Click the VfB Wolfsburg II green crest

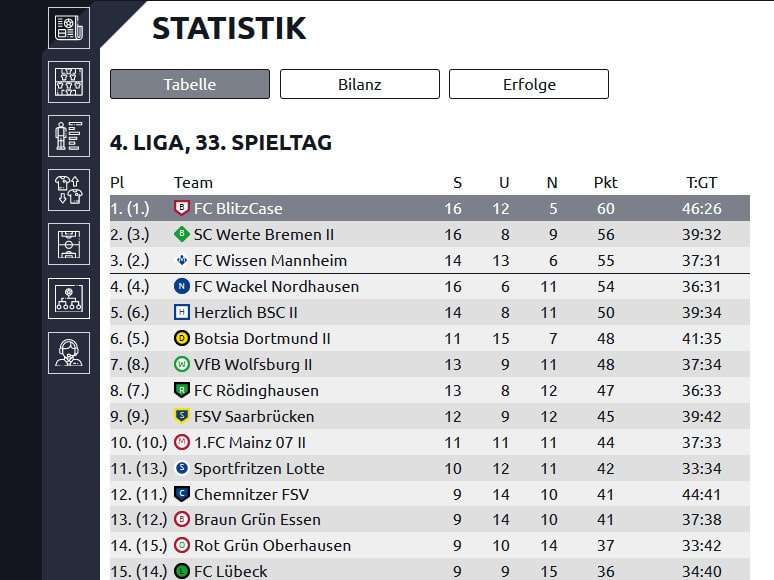pyautogui.click(x=181, y=364)
